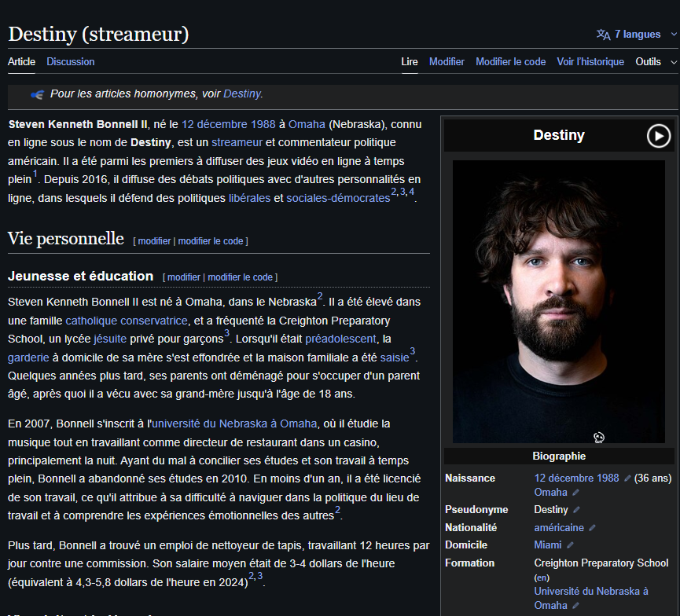The height and width of the screenshot is (616, 680).
Task: Open the sociales-démocrates link
Action: click(x=338, y=199)
